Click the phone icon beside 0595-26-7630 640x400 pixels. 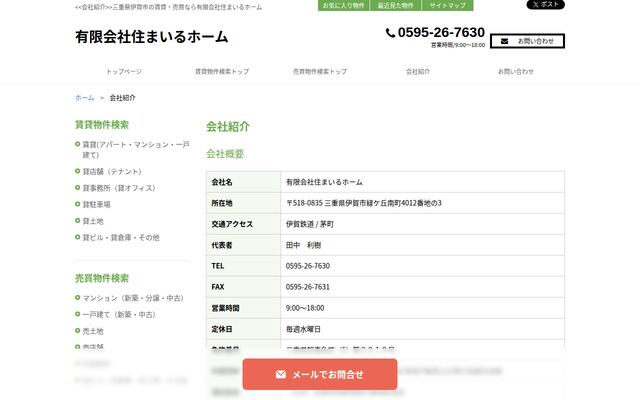[390, 33]
